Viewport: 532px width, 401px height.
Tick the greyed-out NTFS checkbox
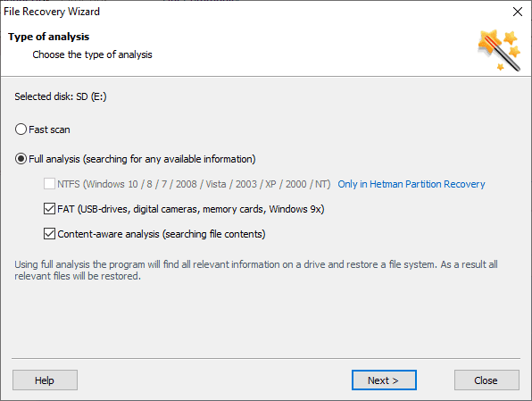(49, 184)
